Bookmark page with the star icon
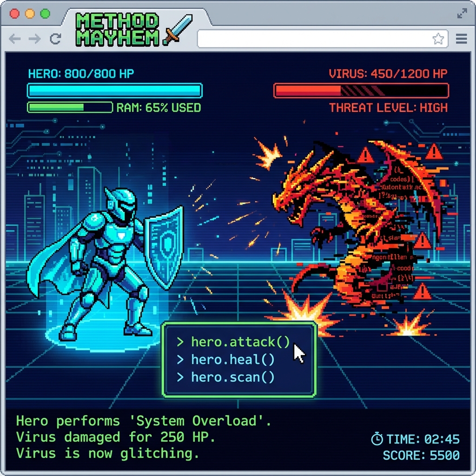Image resolution: width=476 pixels, height=476 pixels. pos(438,39)
